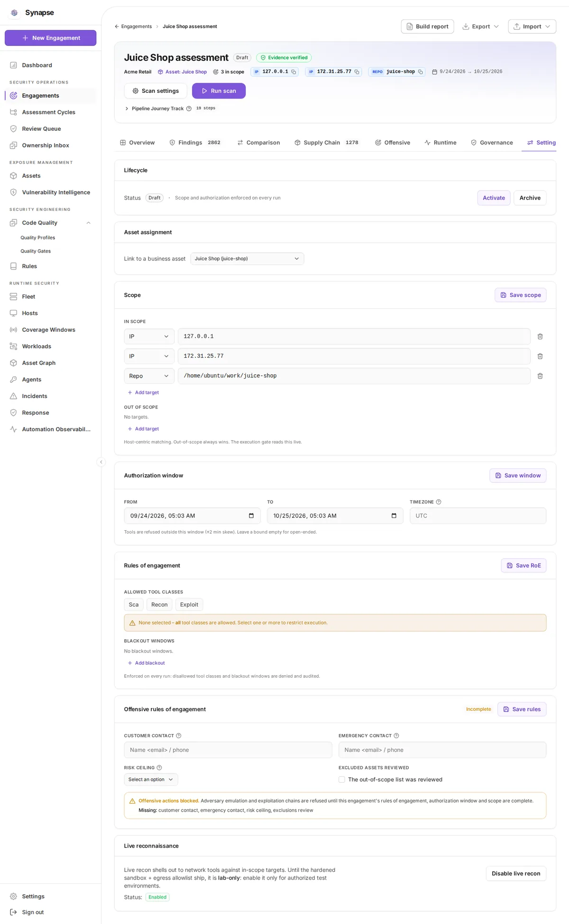
Task: Copy the 127.0.0.1 IP chip
Action: point(294,72)
